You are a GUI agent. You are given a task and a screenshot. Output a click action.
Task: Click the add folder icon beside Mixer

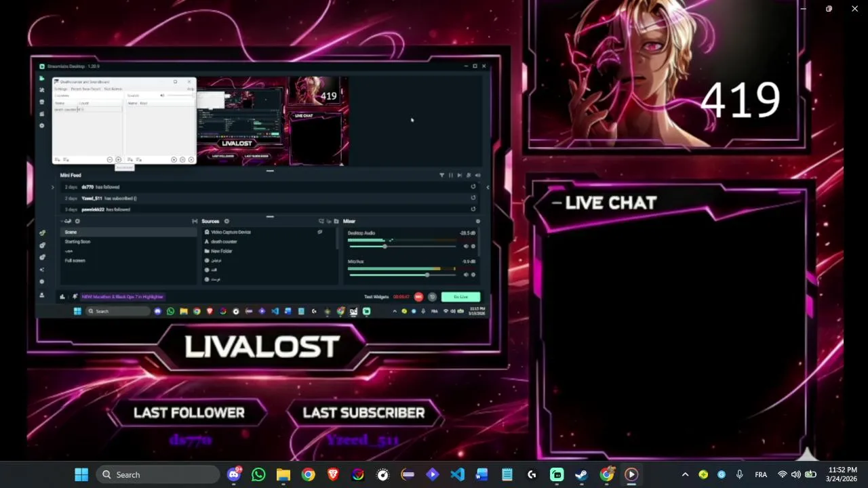coord(336,221)
